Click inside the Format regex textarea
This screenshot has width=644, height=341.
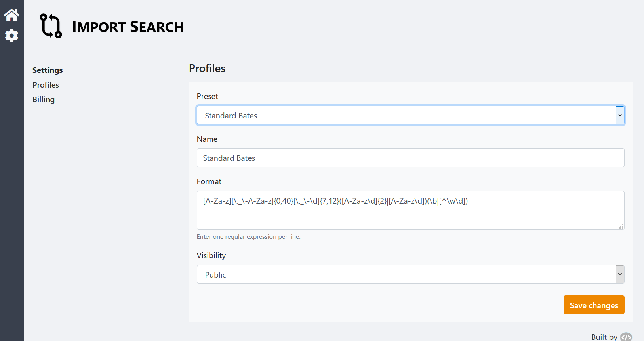410,214
